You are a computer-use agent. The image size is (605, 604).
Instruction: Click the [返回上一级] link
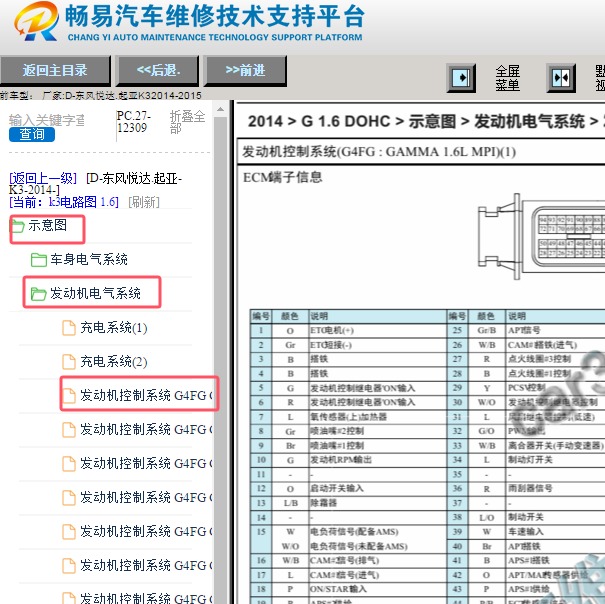click(x=43, y=178)
